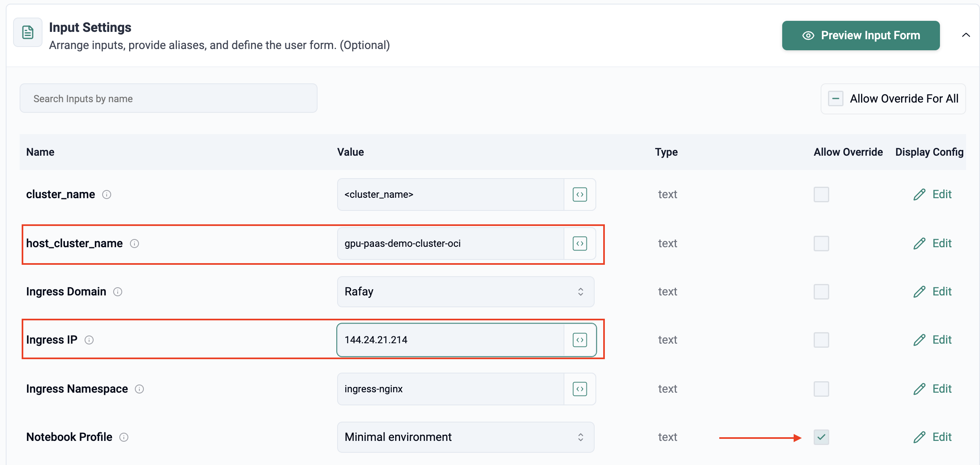Screen dimensions: 980x465
Task: Click code expression icon for Ingress Namespace
Action: point(579,389)
